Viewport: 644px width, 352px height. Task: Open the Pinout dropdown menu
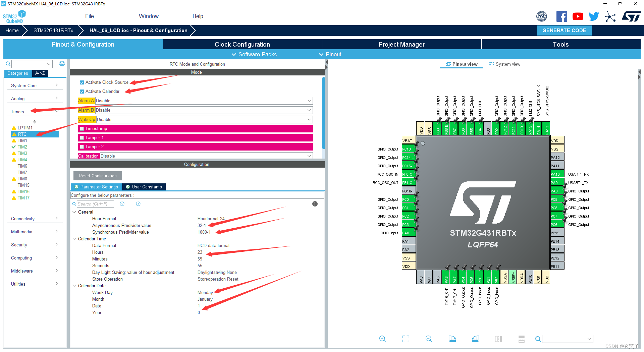330,54
